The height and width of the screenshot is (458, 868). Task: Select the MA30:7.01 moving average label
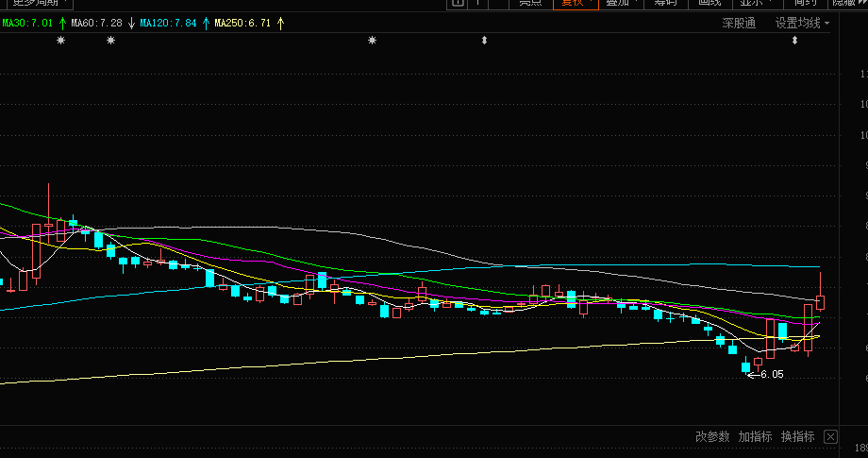point(26,23)
